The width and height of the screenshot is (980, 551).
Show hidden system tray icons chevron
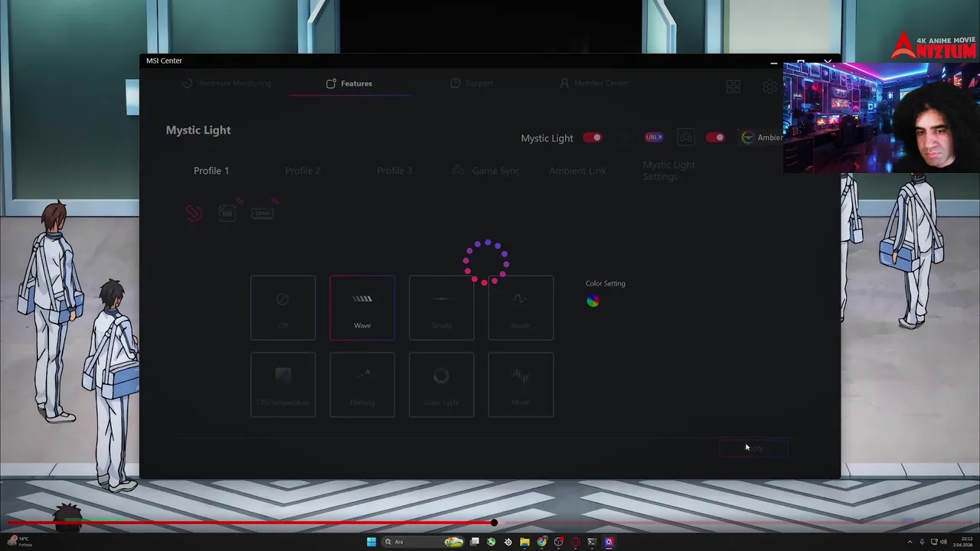[910, 542]
